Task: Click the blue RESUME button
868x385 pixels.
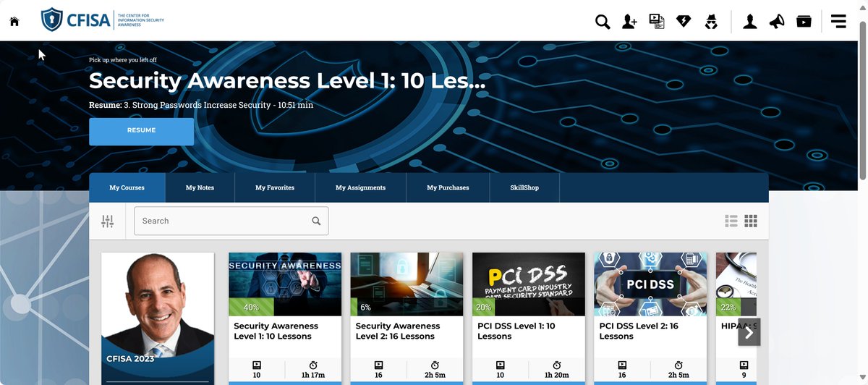Action: [142, 131]
